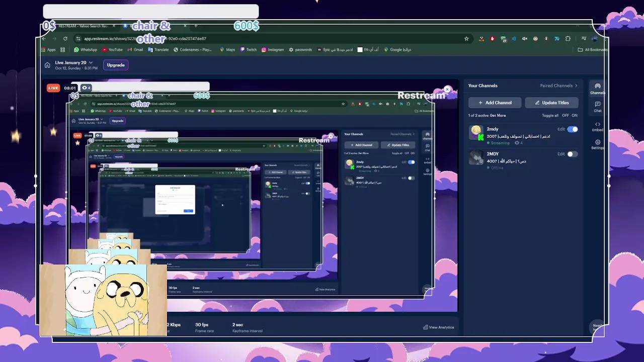Reload the Restream page

coord(65,38)
